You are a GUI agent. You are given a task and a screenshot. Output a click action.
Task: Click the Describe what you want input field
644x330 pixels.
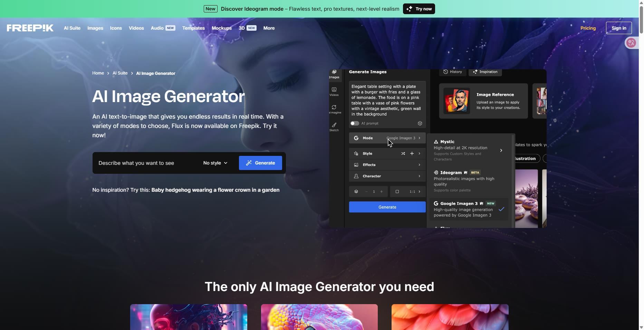point(147,163)
